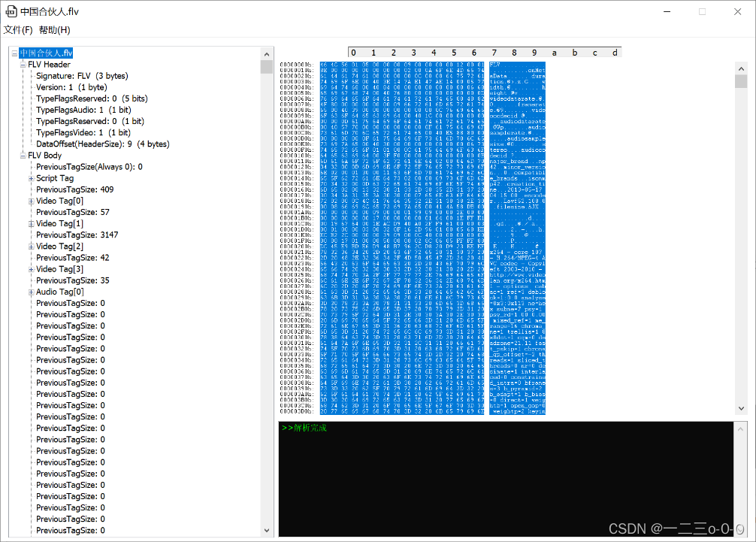Image resolution: width=756 pixels, height=542 pixels.
Task: Click the hex view scroll up arrow
Action: tap(741, 69)
